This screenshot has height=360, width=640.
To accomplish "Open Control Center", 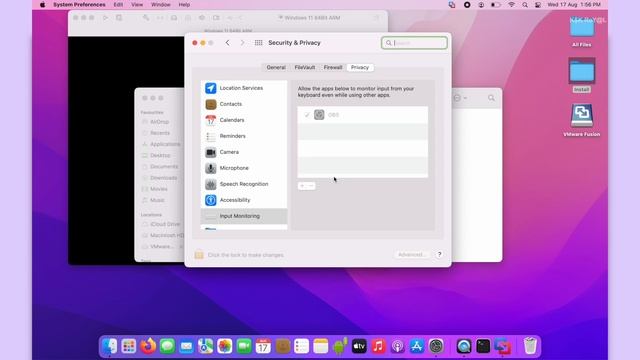I will [538, 5].
